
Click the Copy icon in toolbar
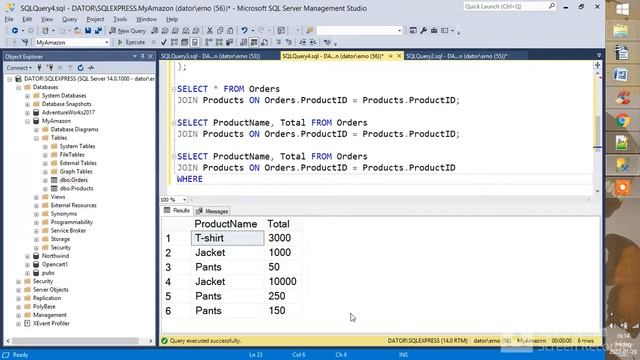pos(220,31)
